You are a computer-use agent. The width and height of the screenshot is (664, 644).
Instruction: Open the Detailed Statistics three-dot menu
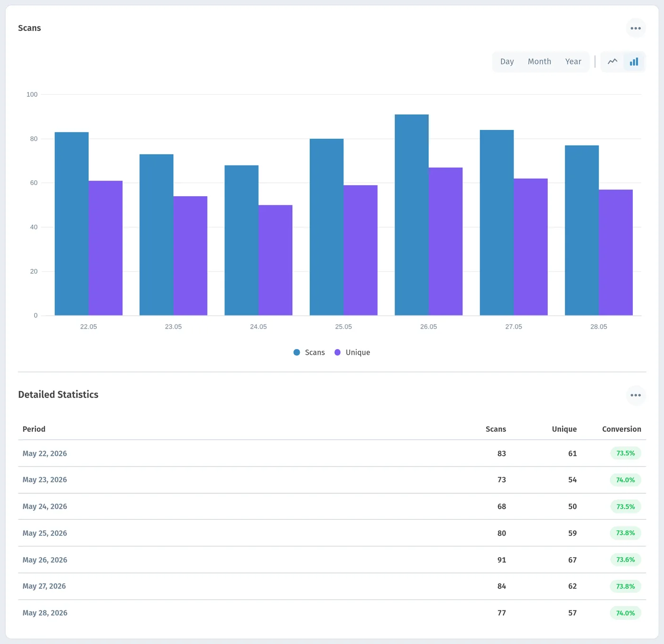click(636, 395)
